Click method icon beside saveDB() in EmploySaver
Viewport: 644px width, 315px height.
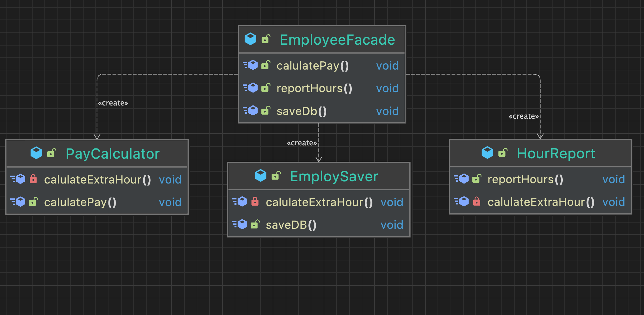click(240, 225)
